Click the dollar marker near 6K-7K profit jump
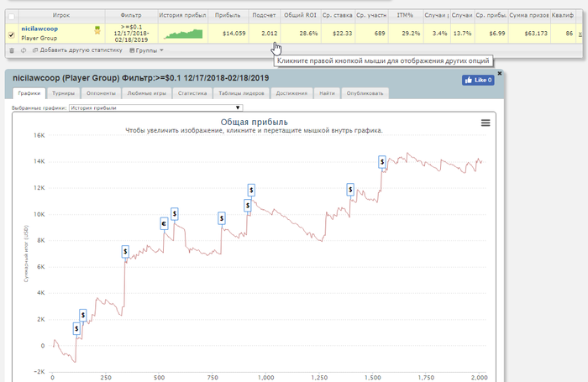Viewport: 588px width, 382px height. coord(125,252)
